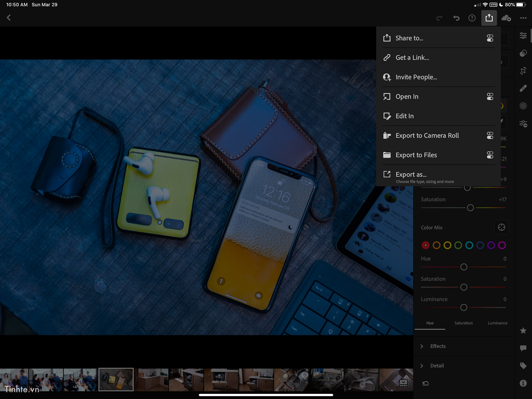Select the green color channel
The width and height of the screenshot is (532, 399).
coord(458,245)
